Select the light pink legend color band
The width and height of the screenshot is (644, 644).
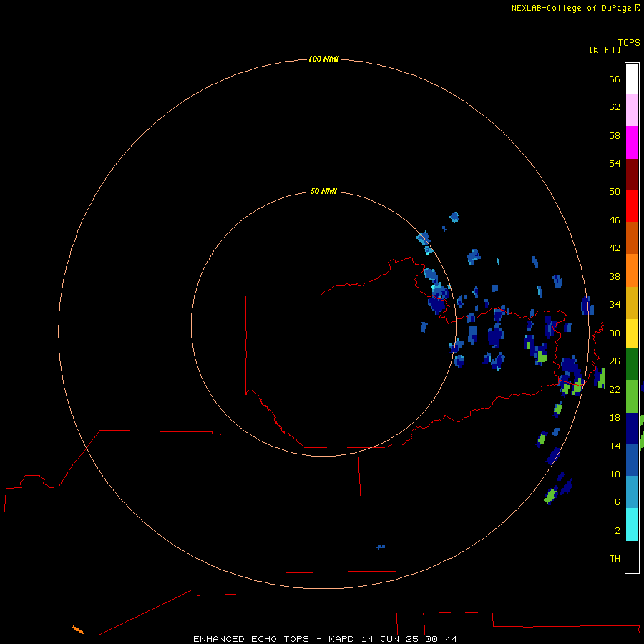click(x=632, y=110)
